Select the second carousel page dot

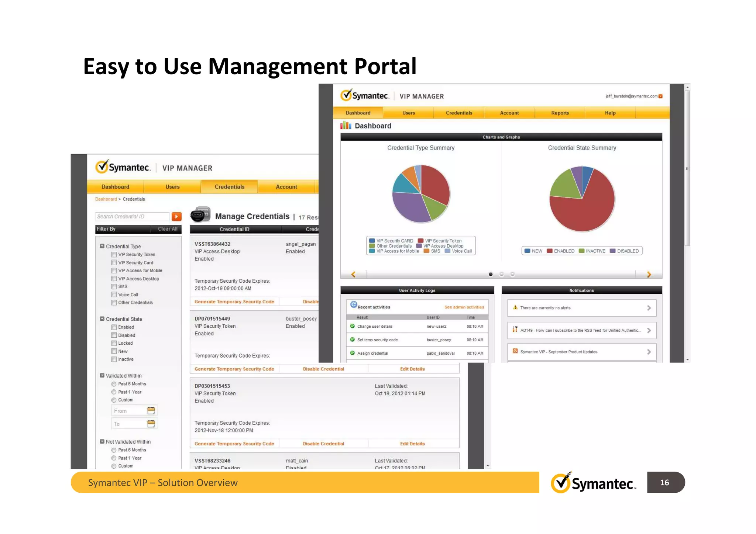[x=501, y=274]
